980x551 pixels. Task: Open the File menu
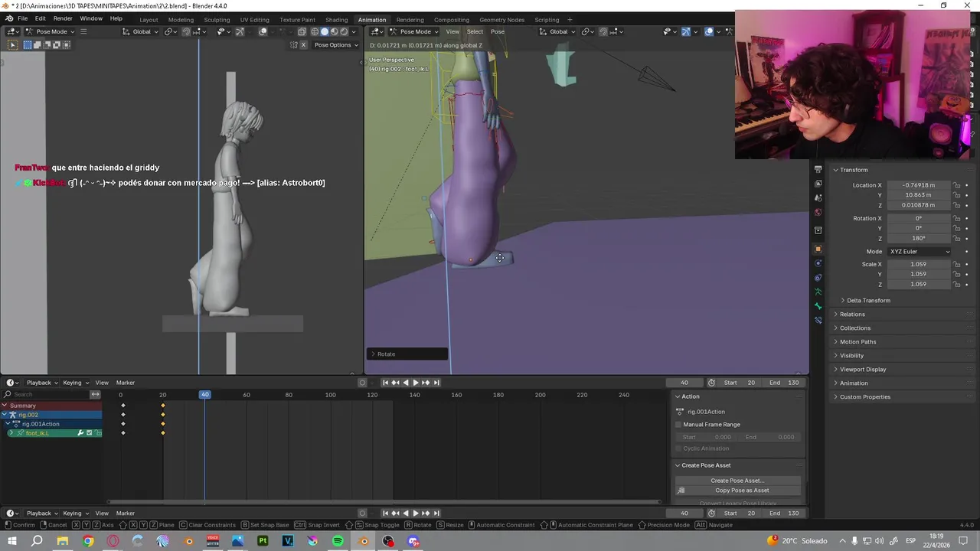[23, 18]
